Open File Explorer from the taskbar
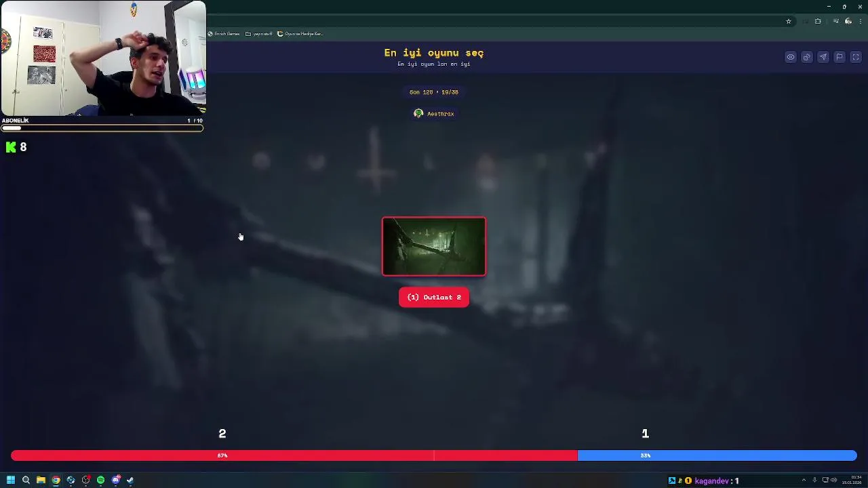This screenshot has width=868, height=488. tap(41, 481)
